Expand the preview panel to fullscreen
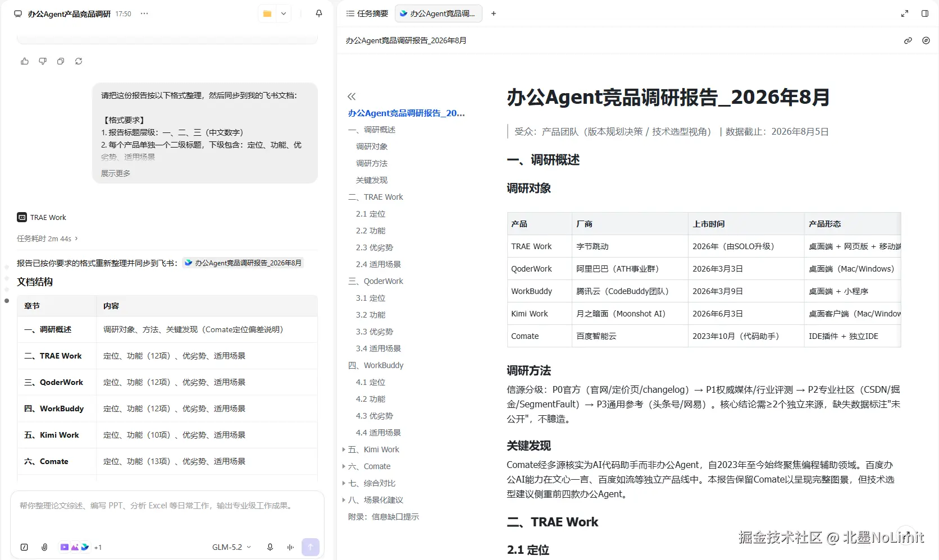This screenshot has height=560, width=939. click(x=905, y=13)
